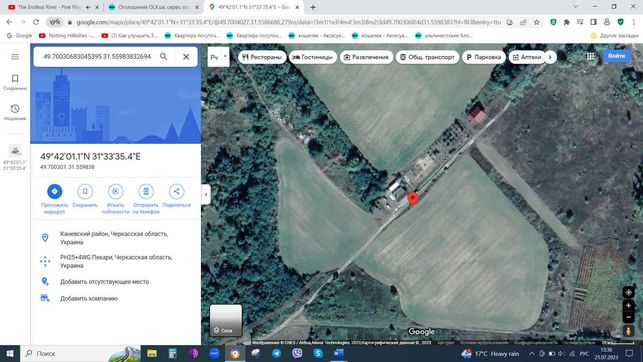The height and width of the screenshot is (362, 643).
Task: Click Добавить отсутствующее место link
Action: pyautogui.click(x=104, y=282)
